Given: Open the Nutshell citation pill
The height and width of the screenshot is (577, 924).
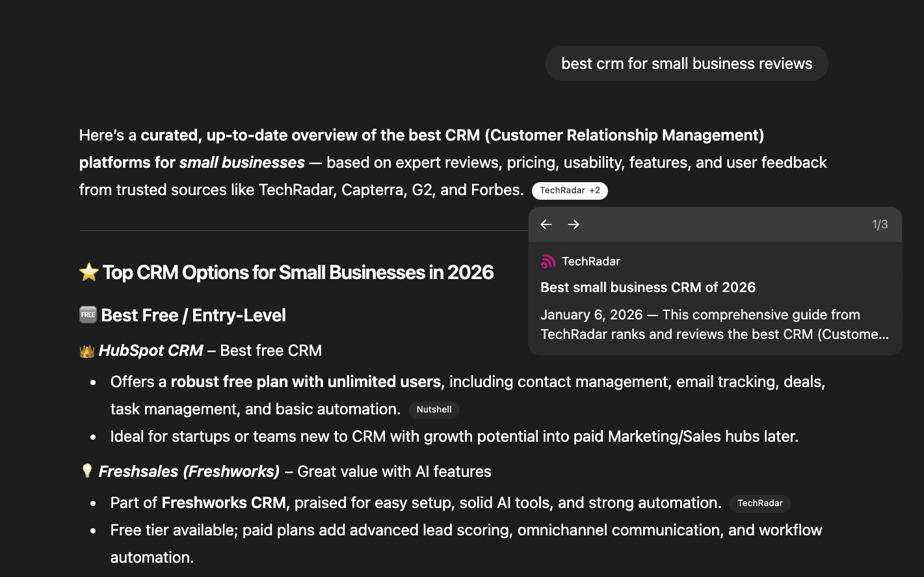Looking at the screenshot, I should pyautogui.click(x=434, y=410).
